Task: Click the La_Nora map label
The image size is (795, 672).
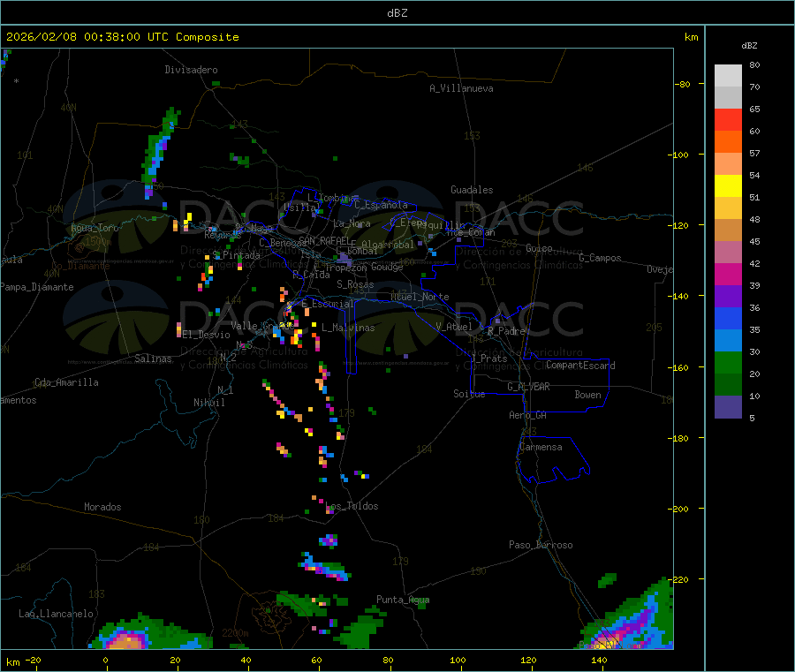Action: point(352,223)
